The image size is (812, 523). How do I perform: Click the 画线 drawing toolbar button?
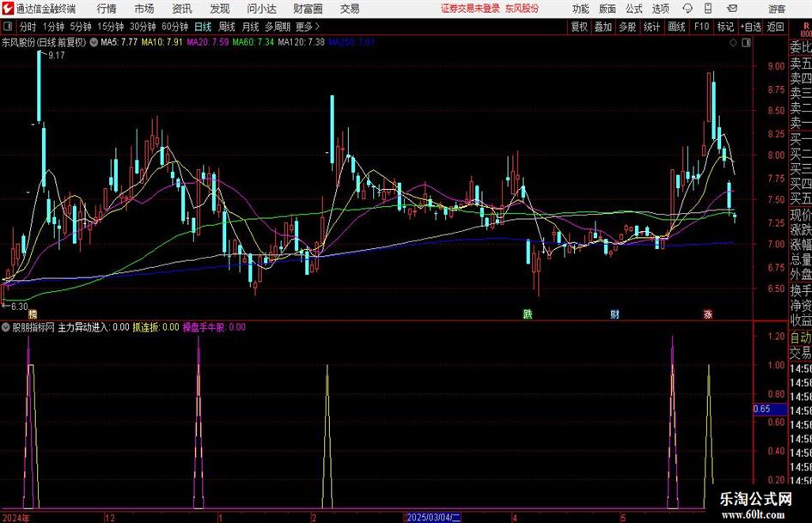coord(676,27)
